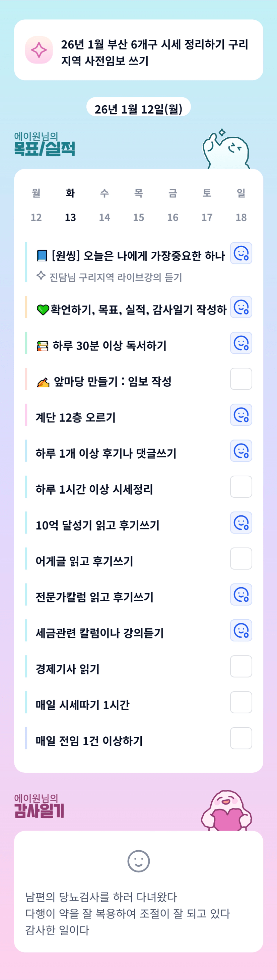Image resolution: width=277 pixels, height=980 pixels.
Task: Click the green heart icon beside 확언하기
Action: (x=43, y=310)
